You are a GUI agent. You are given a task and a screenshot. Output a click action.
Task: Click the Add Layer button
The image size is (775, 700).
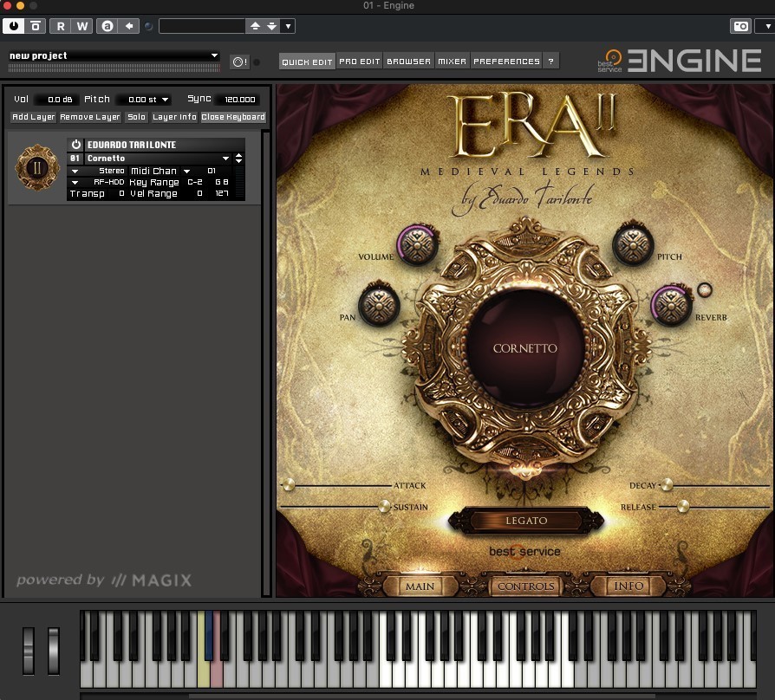(x=34, y=117)
